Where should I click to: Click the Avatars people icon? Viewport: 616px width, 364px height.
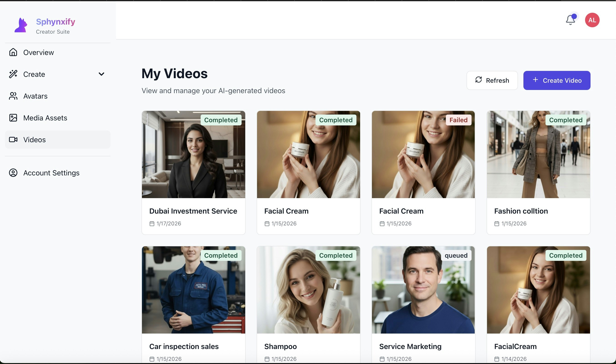tap(13, 96)
